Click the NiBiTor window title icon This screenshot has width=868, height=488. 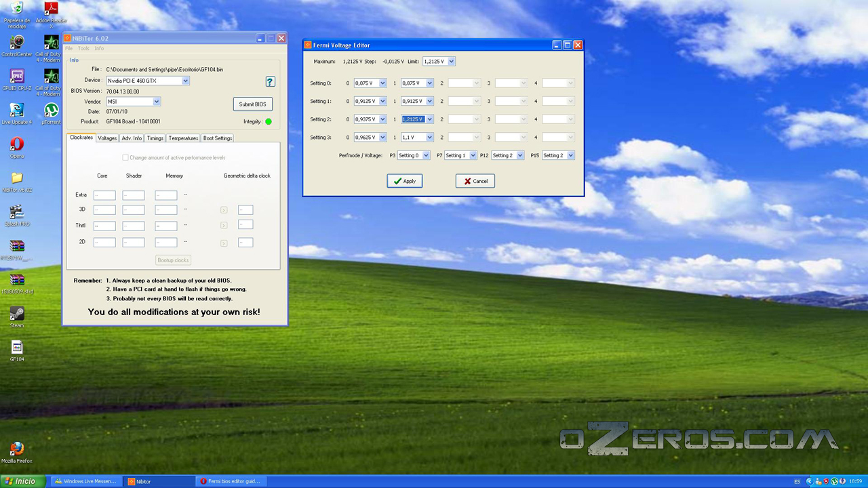tap(68, 39)
